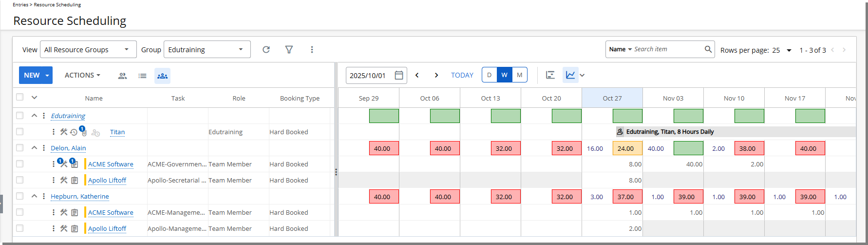The height and width of the screenshot is (245, 868).
Task: Tick the select-all checkbox in header
Action: [19, 97]
